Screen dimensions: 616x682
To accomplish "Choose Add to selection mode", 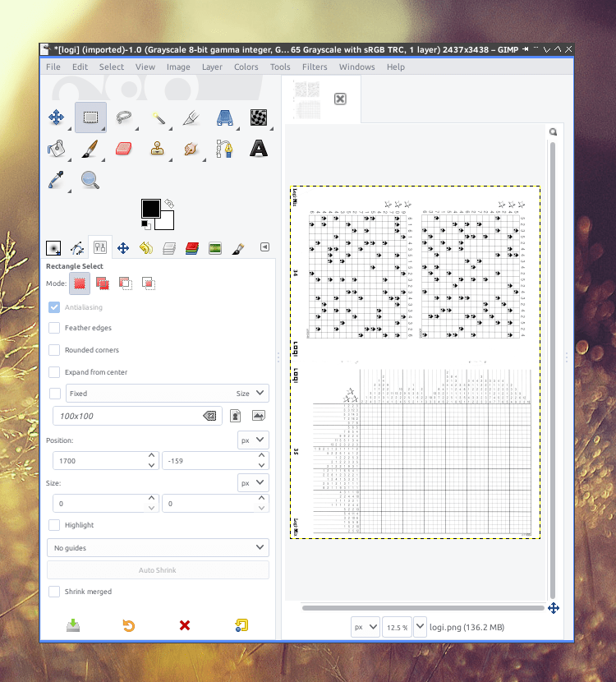I will (x=103, y=283).
